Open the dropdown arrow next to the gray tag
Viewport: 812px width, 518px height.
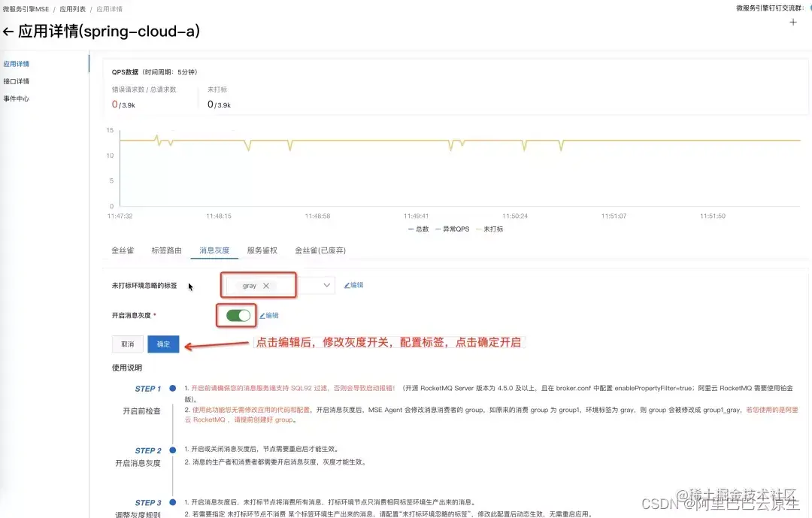coord(325,285)
